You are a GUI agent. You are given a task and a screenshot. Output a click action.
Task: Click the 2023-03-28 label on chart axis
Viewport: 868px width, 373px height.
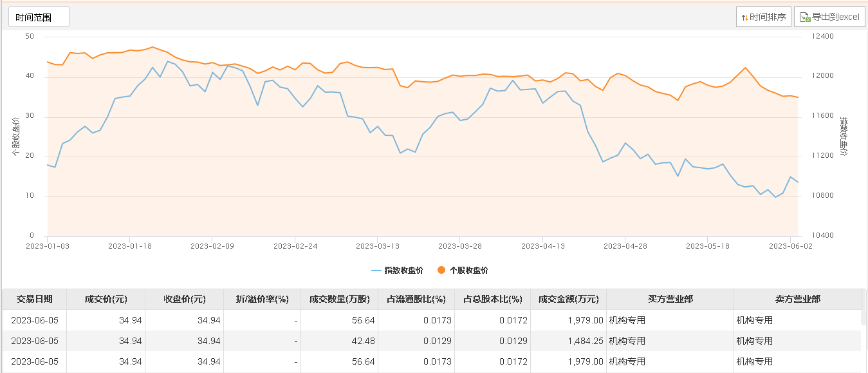(x=459, y=246)
